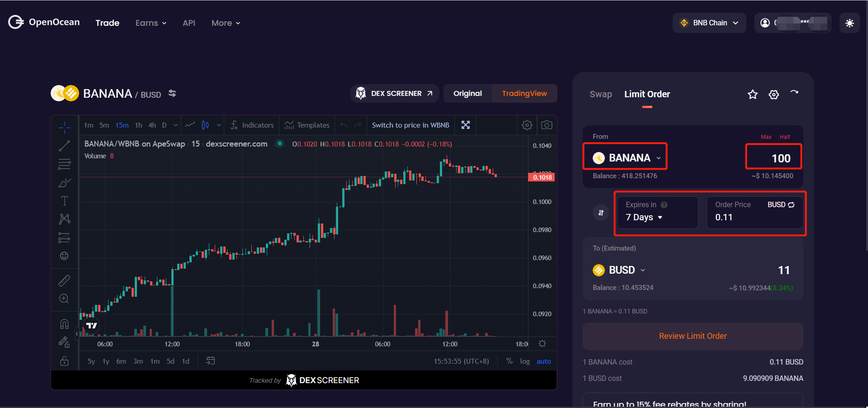Select the text annotation tool
Image resolution: width=868 pixels, height=408 pixels.
(x=64, y=201)
